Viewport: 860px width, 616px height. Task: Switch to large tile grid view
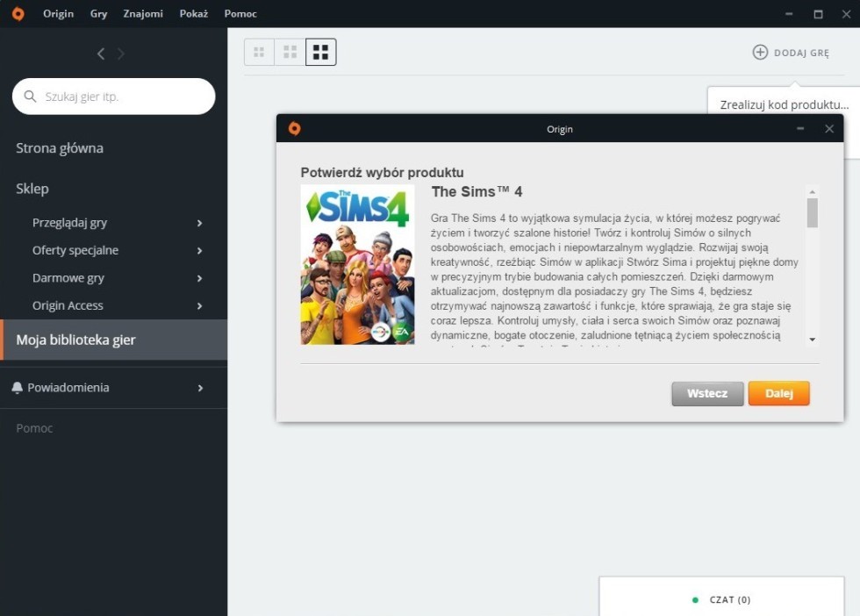click(321, 52)
